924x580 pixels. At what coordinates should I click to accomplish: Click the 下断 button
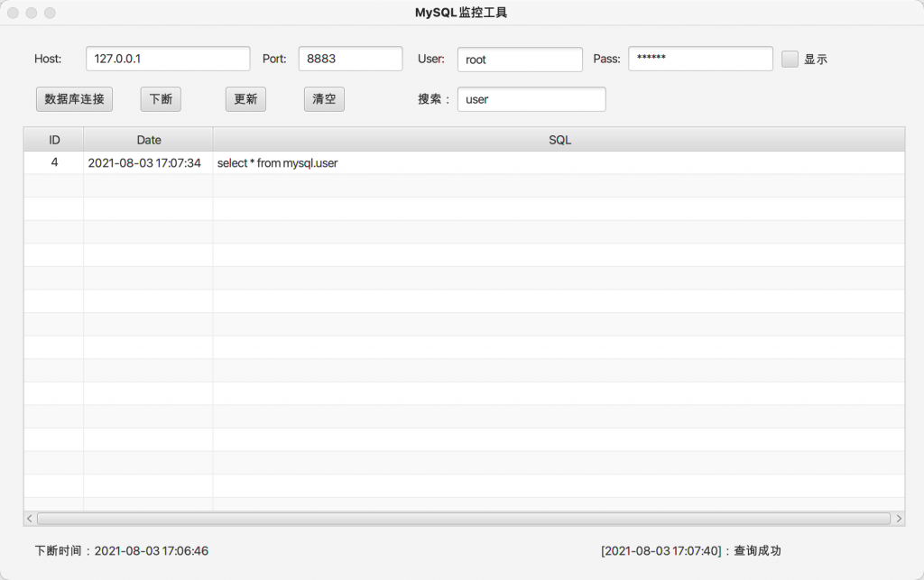coord(161,99)
